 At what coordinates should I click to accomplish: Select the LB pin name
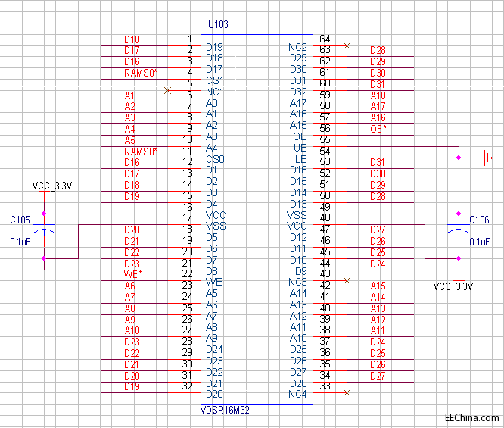click(x=301, y=159)
